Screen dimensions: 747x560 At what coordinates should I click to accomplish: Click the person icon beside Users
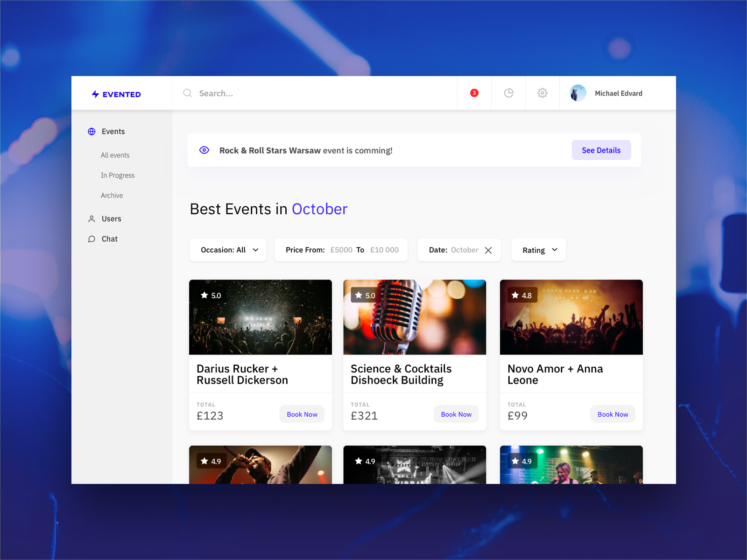[92, 219]
